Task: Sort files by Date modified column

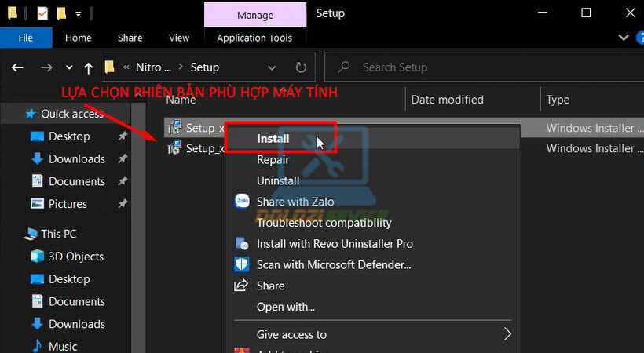Action: coord(447,100)
